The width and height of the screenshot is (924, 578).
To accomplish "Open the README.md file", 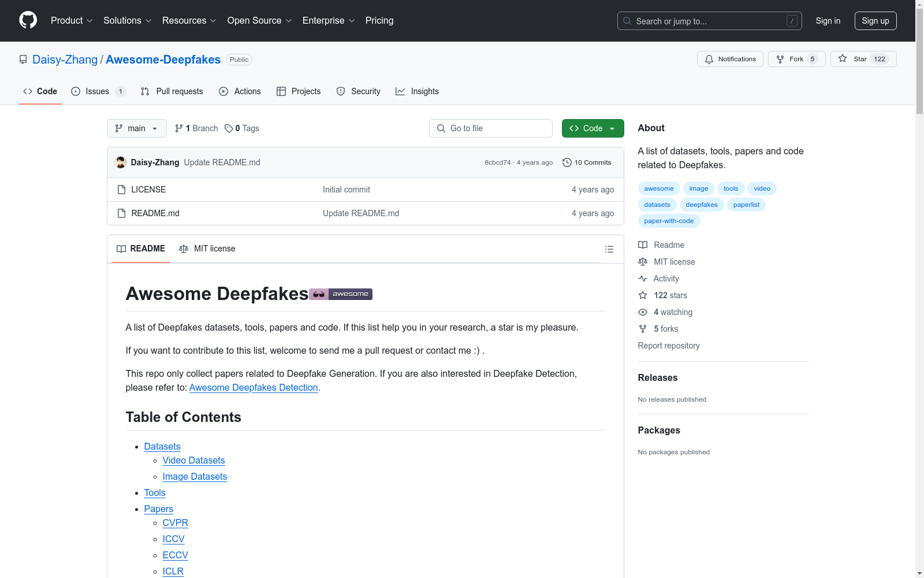I will (155, 213).
